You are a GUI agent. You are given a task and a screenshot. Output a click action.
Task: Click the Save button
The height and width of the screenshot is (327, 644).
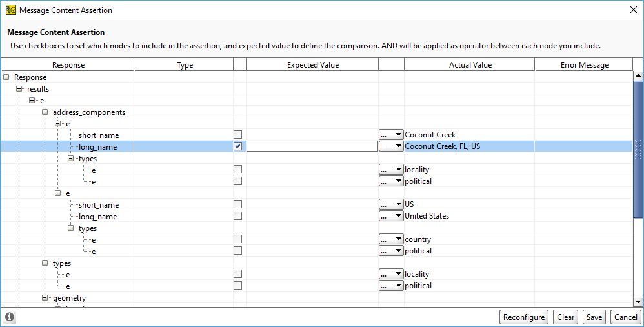(x=594, y=317)
